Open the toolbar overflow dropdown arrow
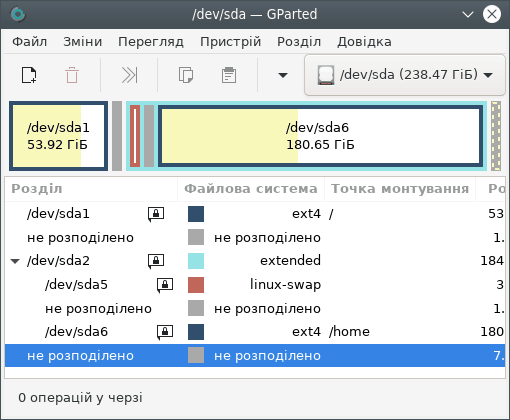The width and height of the screenshot is (510, 420). pos(283,75)
